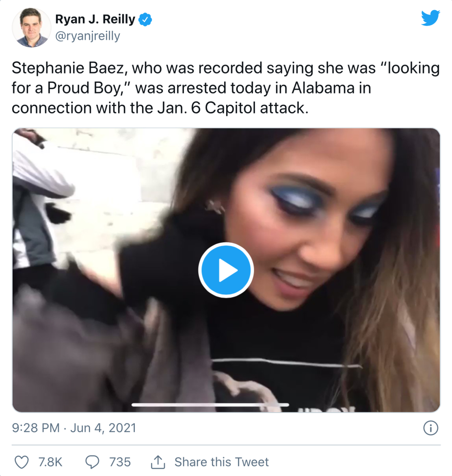Click the blue verified checkmark badge
This screenshot has width=452, height=476.
point(145,20)
